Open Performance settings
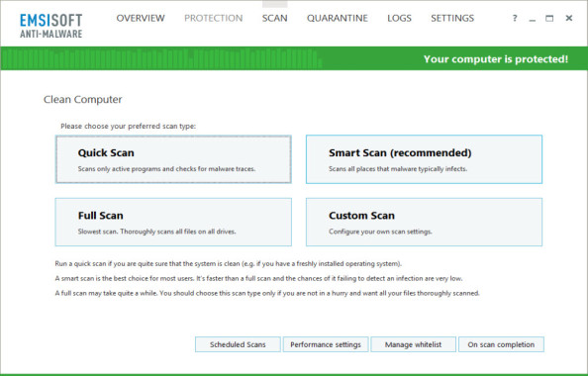Screen dimensions: 588x376 click(x=326, y=344)
